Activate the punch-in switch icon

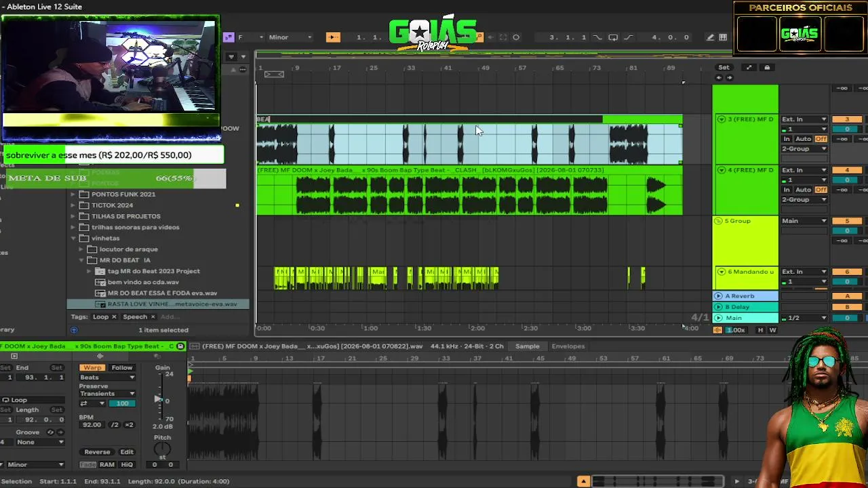597,37
